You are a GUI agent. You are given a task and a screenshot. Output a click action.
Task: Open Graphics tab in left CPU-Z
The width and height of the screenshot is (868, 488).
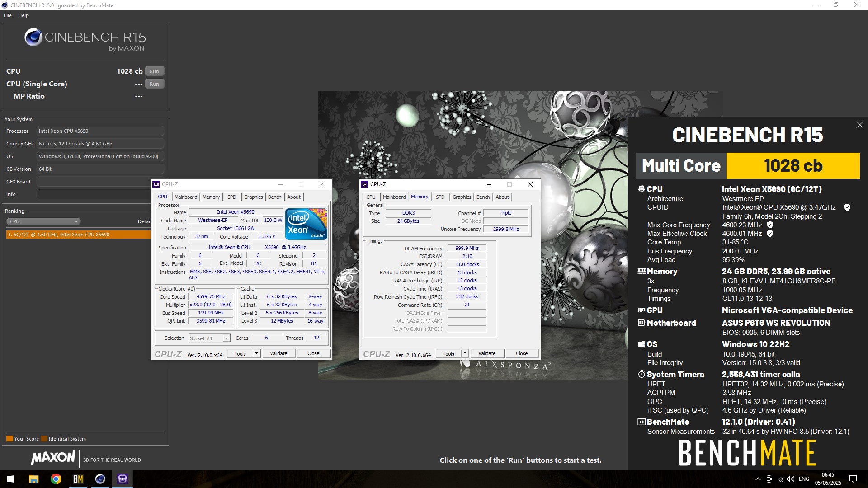pyautogui.click(x=253, y=197)
